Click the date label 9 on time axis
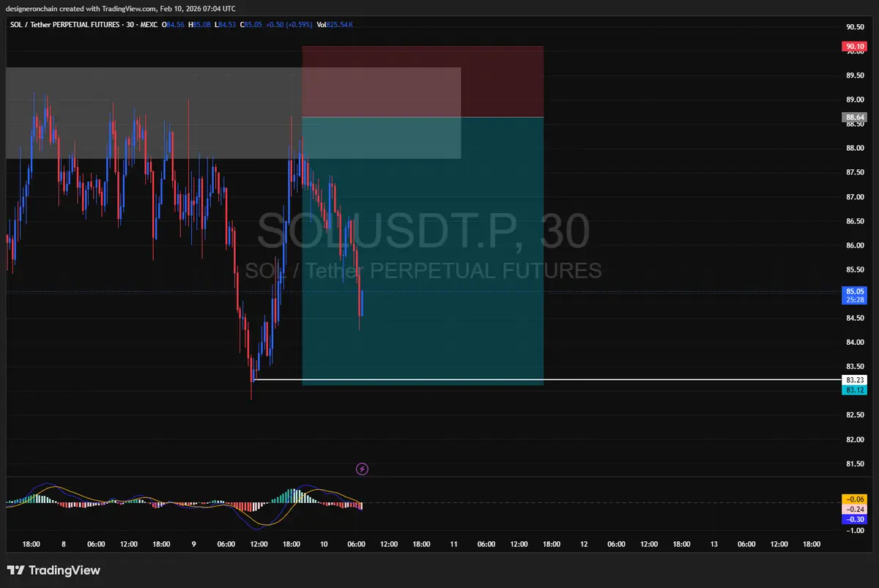Image resolution: width=879 pixels, height=588 pixels. point(193,544)
